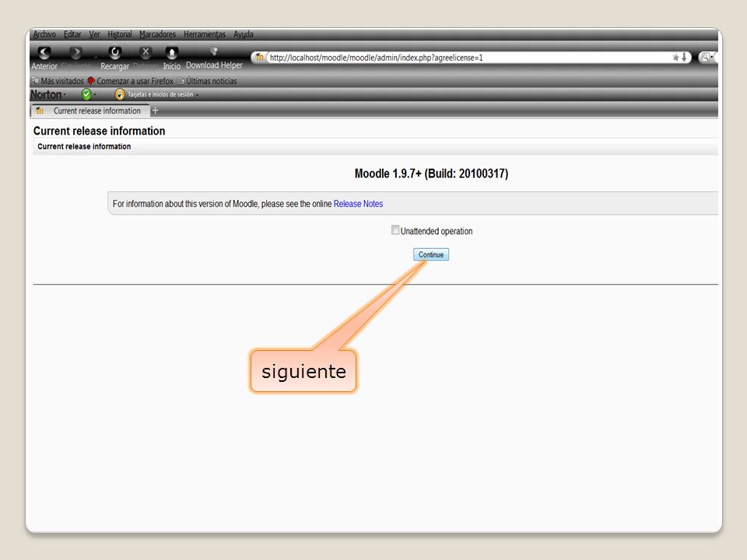Viewport: 747px width, 560px height.
Task: Click the Moodle site icon in address bar
Action: coord(259,58)
